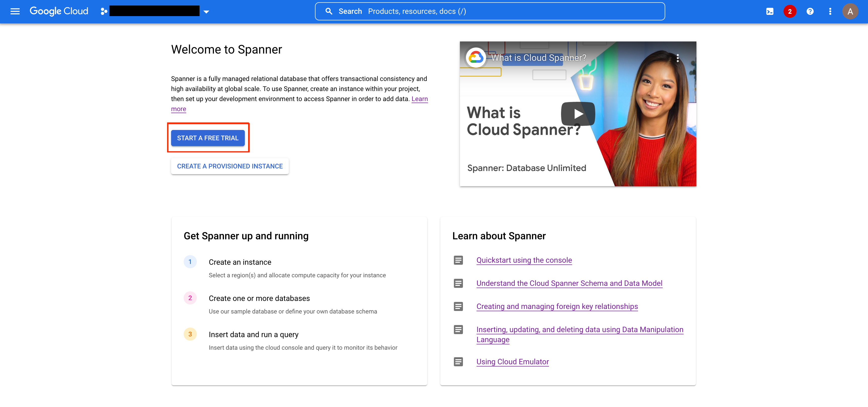Open the more options vertical dots icon

click(829, 11)
